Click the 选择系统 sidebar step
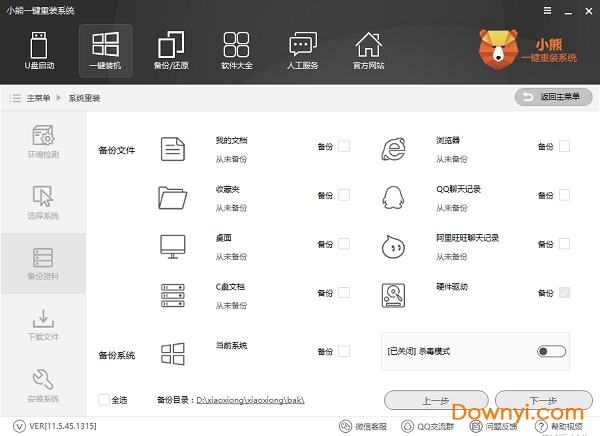 (x=43, y=203)
